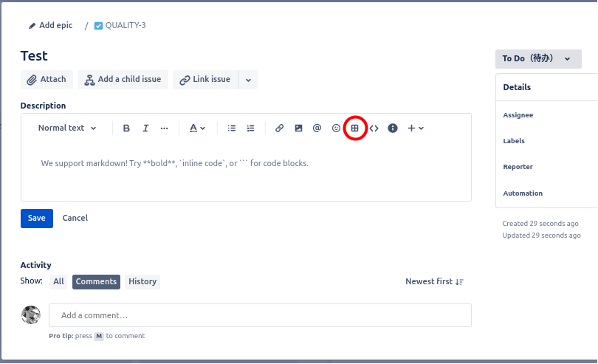Show Comments activity tab

coord(96,281)
